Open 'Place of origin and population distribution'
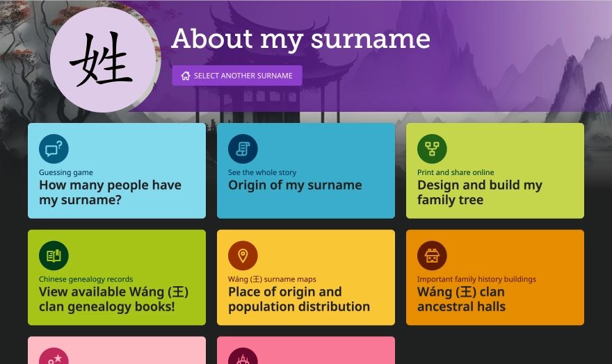Image resolution: width=612 pixels, height=364 pixels. (x=299, y=299)
